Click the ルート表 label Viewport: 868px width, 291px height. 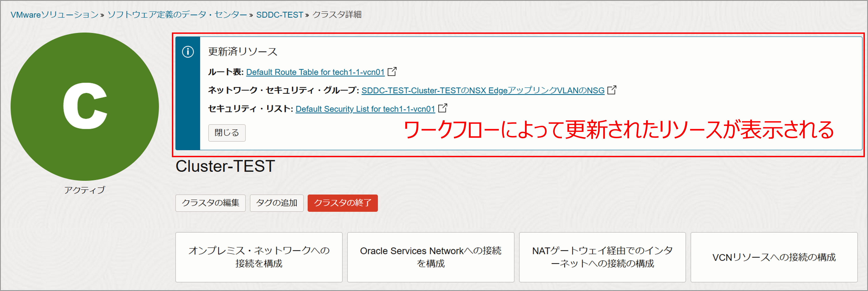[225, 72]
